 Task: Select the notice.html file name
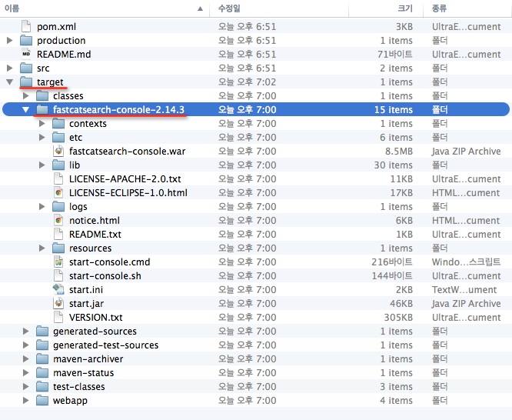click(95, 221)
